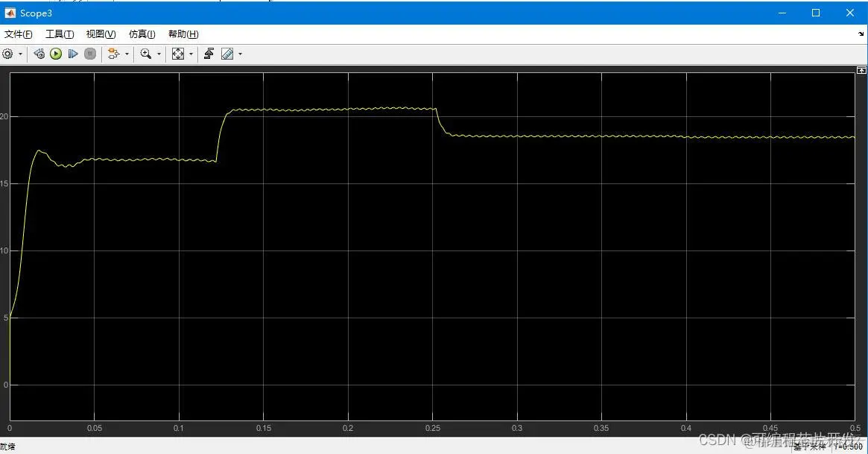Viewport: 868px width, 454px height.
Task: Enable the cursor measurements ruler tool
Action: (x=227, y=54)
